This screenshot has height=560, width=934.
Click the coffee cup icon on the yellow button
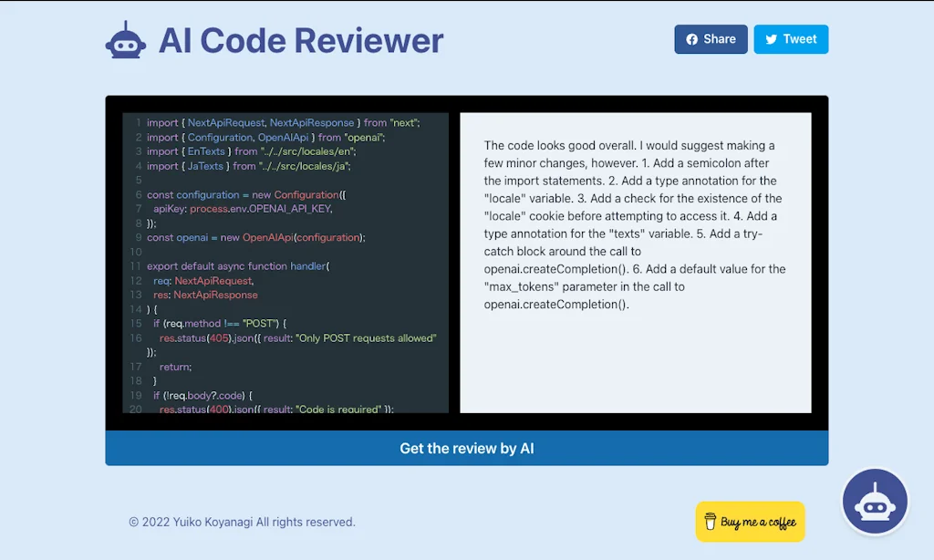click(711, 522)
